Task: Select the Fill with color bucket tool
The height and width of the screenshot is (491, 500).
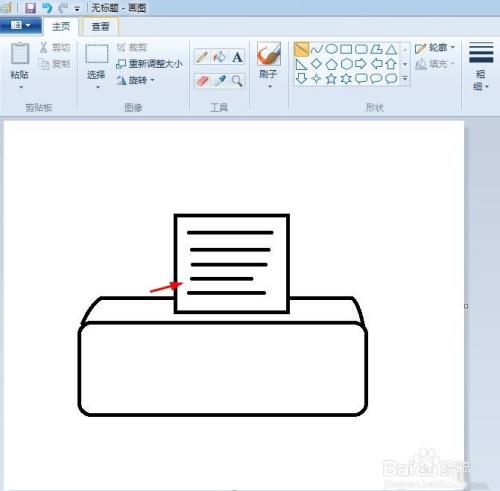Action: [219, 57]
